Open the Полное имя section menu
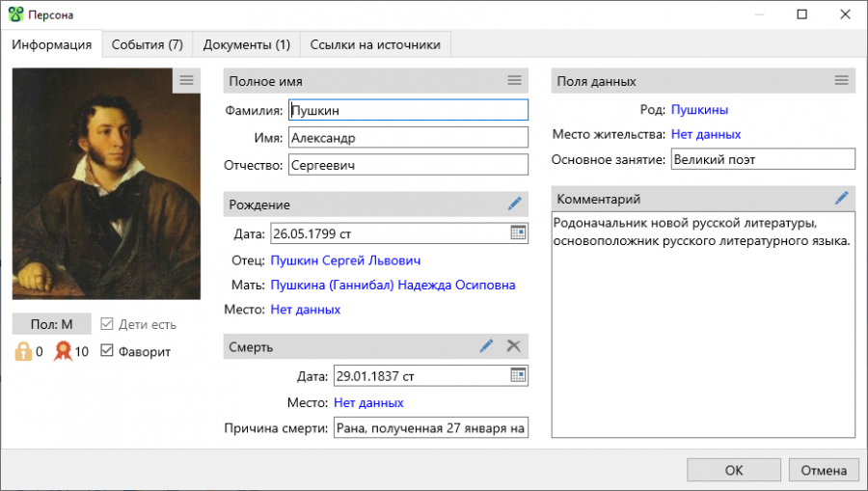The width and height of the screenshot is (868, 491). (x=515, y=81)
